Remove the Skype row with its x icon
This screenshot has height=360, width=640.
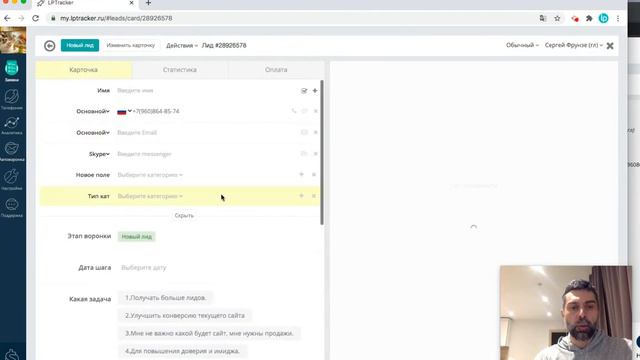pos(315,154)
